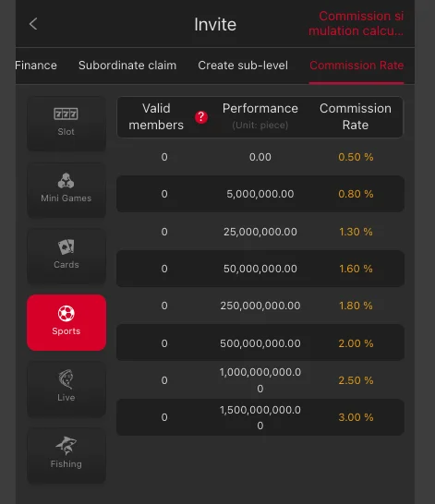Image resolution: width=435 pixels, height=504 pixels.
Task: Select the 1.60 % commission tier row
Action: [260, 269]
